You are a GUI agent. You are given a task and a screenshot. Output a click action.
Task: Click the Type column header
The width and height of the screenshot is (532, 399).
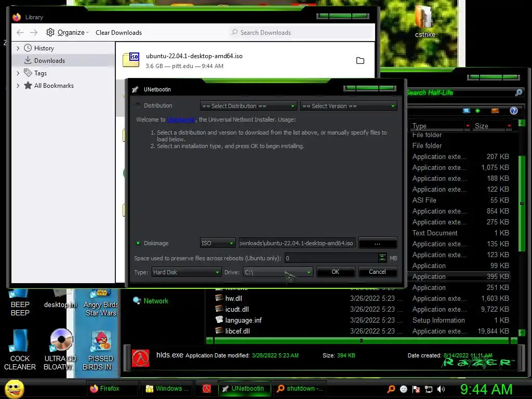pos(438,126)
